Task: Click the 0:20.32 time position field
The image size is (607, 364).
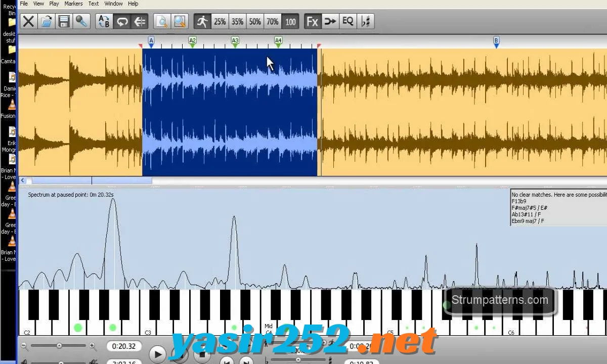Action: point(124,346)
